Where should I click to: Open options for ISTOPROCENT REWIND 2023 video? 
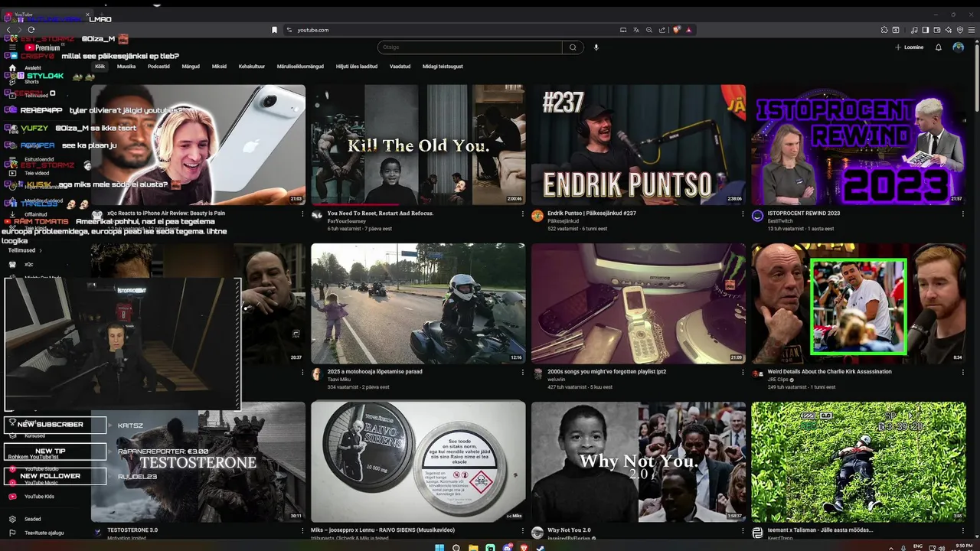coord(962,214)
